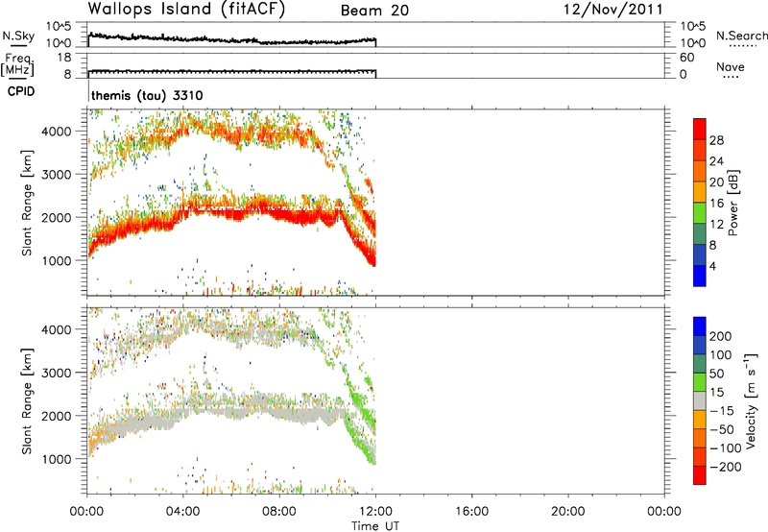Click the 3000 tick of the power panel
This screenshot has width=768, height=532.
56,175
